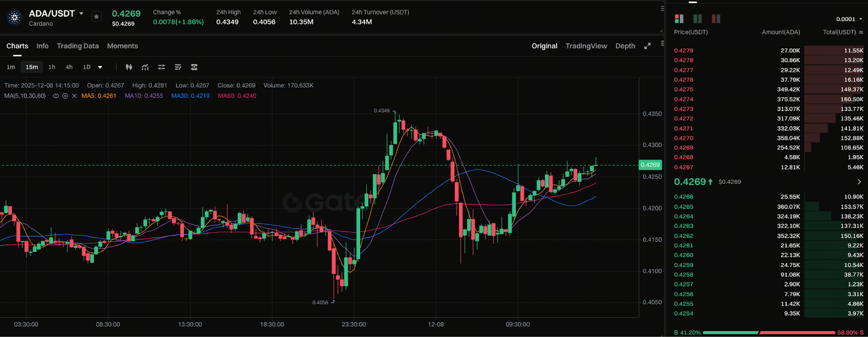Image resolution: width=868 pixels, height=337 pixels.
Task: Select the 1m timeframe
Action: [11, 67]
